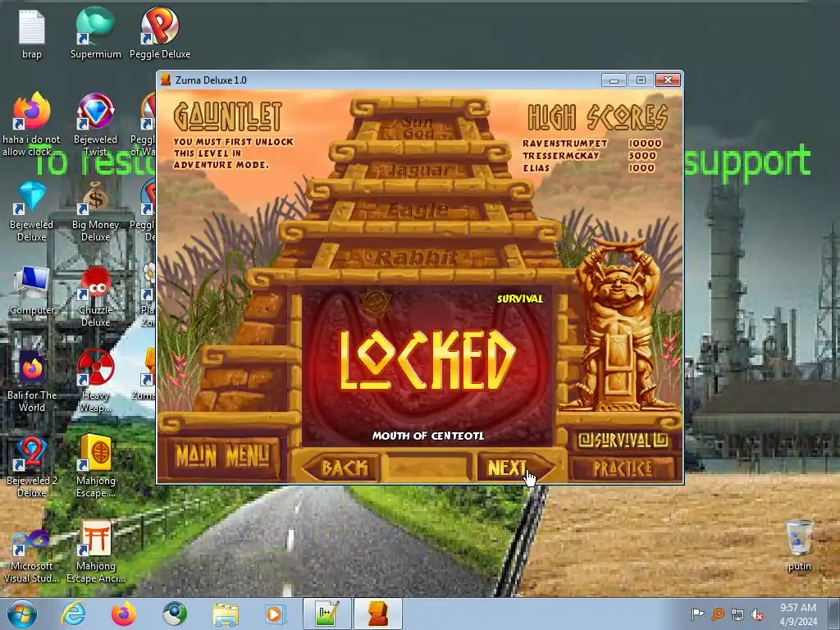Switch to Notepad++ taskbar button

pos(326,614)
